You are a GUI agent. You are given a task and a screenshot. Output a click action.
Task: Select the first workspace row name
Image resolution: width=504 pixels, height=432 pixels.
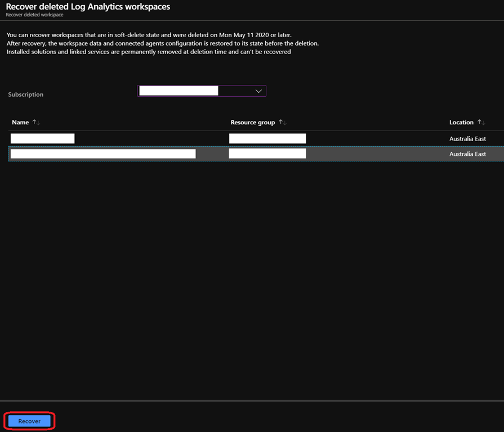click(42, 139)
